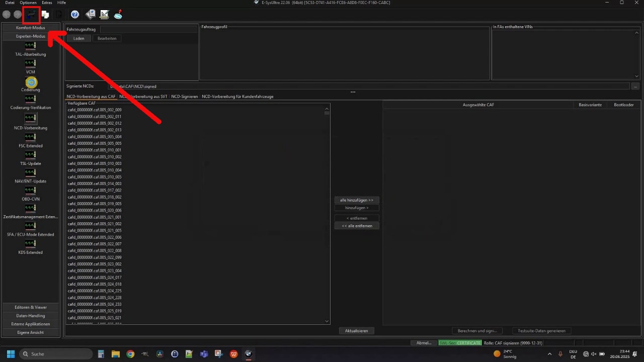Screen dimensions: 644x362
Task: Open the Optionen menu
Action: coord(28,3)
